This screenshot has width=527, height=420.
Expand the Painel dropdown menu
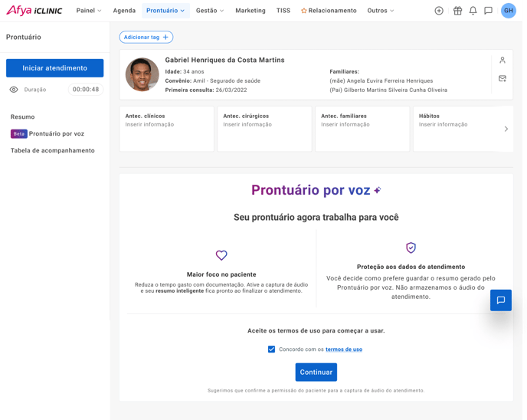(89, 11)
